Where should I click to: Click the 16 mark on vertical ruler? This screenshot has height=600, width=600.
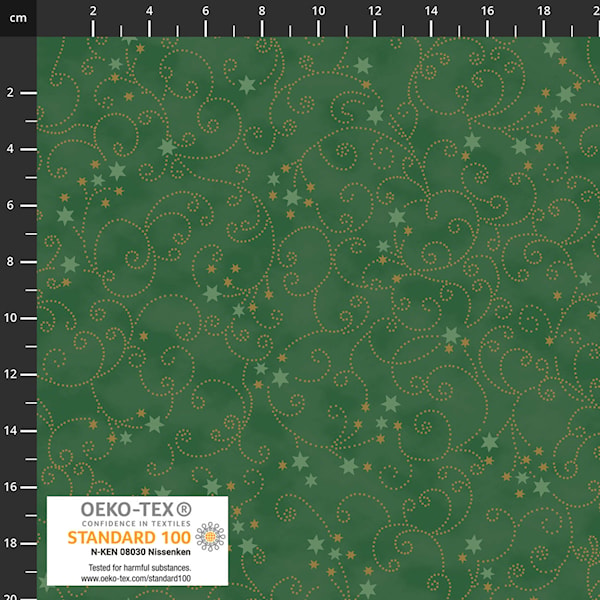point(10,487)
